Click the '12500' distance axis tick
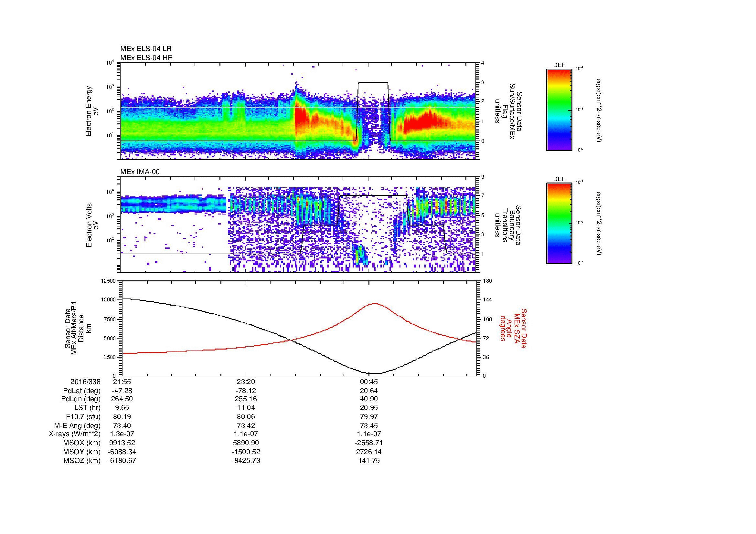 pyautogui.click(x=108, y=281)
